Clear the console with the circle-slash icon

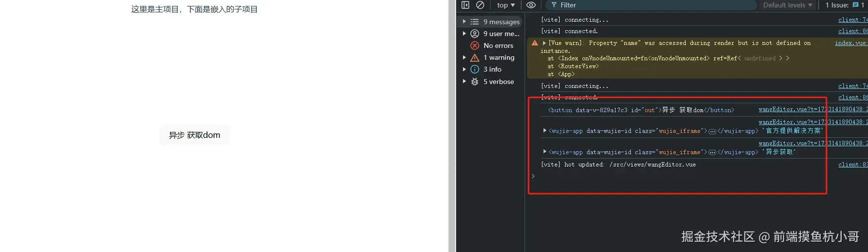pos(480,5)
